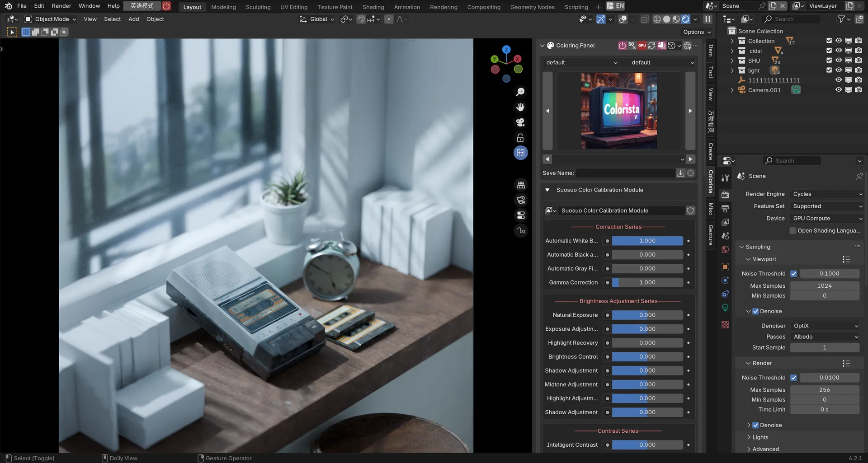Click the Options button in viewport header
Screen dimensions: 868x463
click(696, 32)
